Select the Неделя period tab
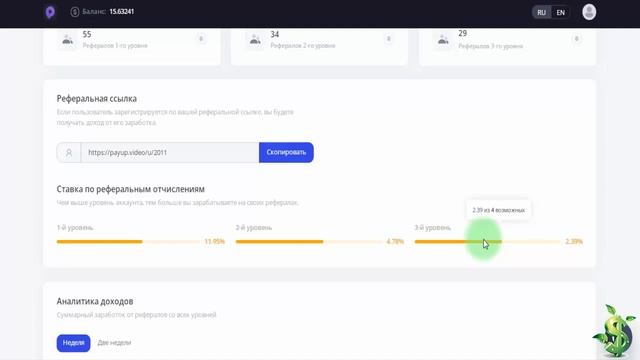The height and width of the screenshot is (360, 640). tap(73, 343)
